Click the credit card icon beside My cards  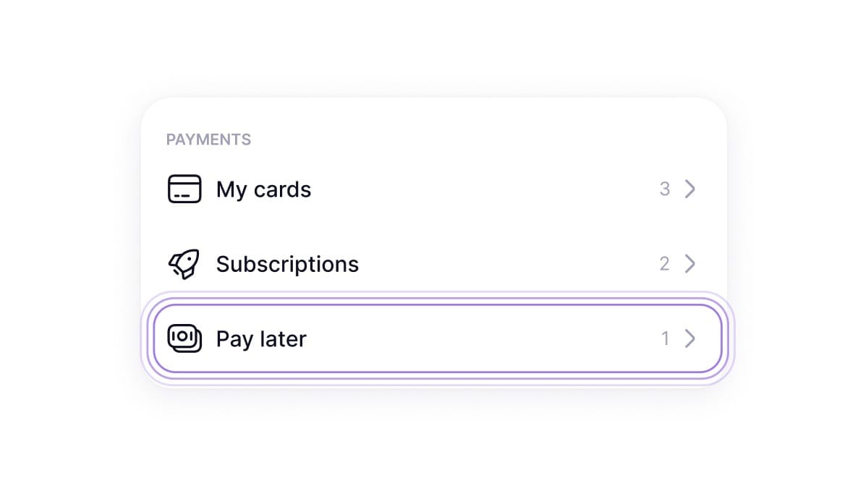click(x=184, y=189)
